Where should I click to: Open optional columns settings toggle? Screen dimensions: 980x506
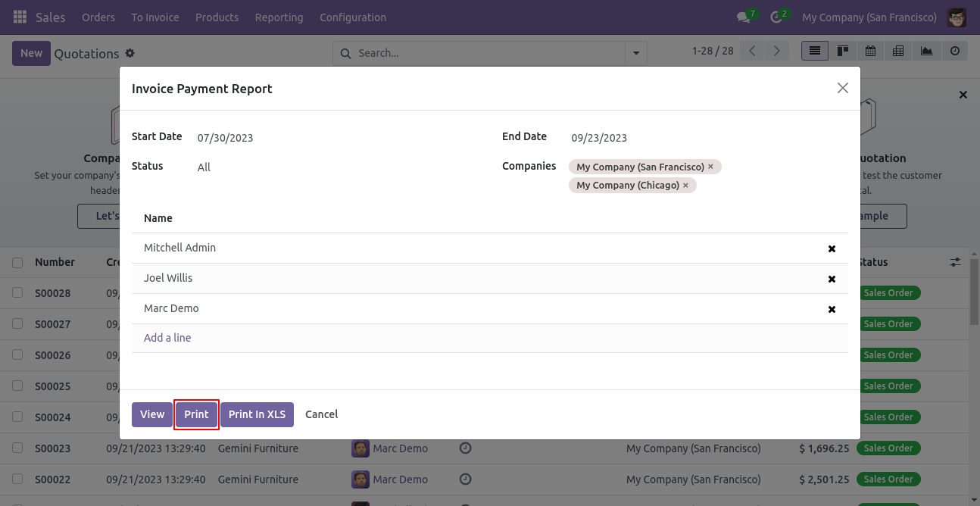tap(956, 262)
